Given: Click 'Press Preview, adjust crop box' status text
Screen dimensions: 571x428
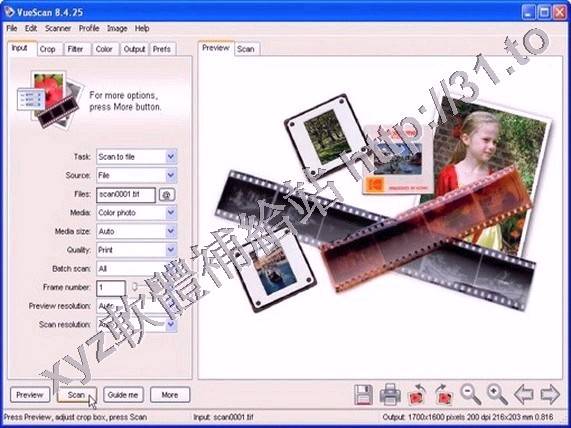Looking at the screenshot, I should 75,417.
